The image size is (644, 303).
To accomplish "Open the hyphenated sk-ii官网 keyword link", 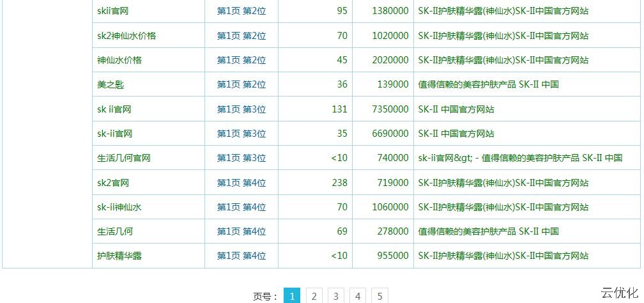I will coord(114,134).
